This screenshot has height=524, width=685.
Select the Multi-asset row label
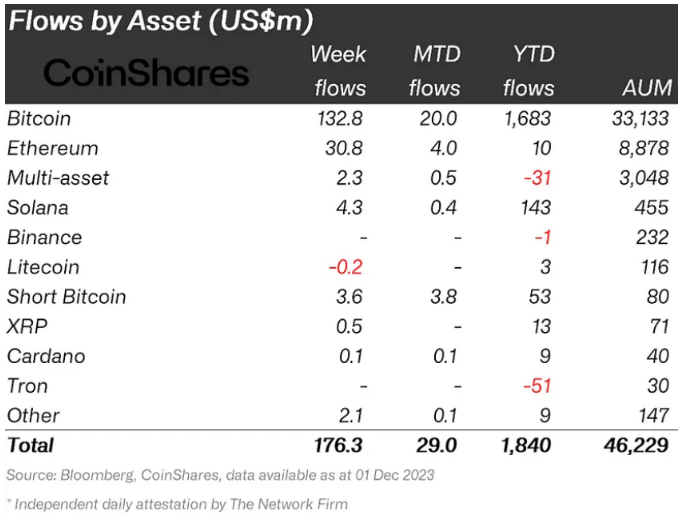pos(58,178)
